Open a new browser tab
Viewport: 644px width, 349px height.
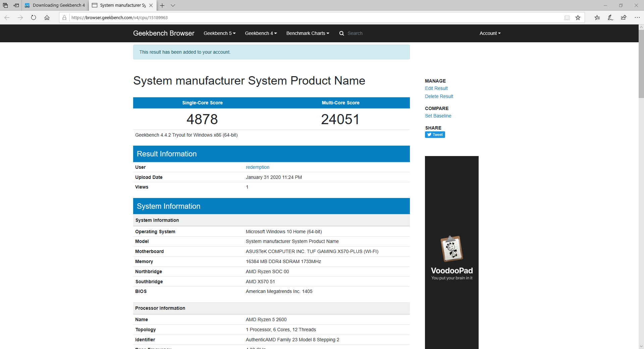click(x=162, y=5)
